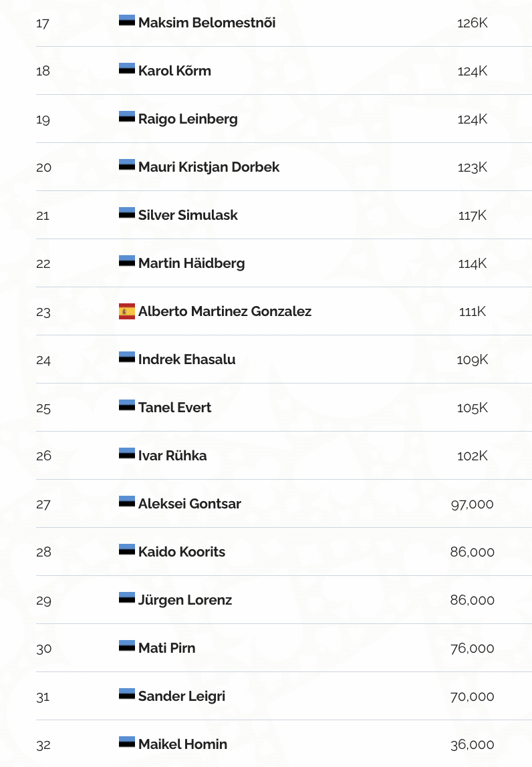Open Kaido Koorits in the ranking
This screenshot has width=532, height=767.
click(182, 552)
